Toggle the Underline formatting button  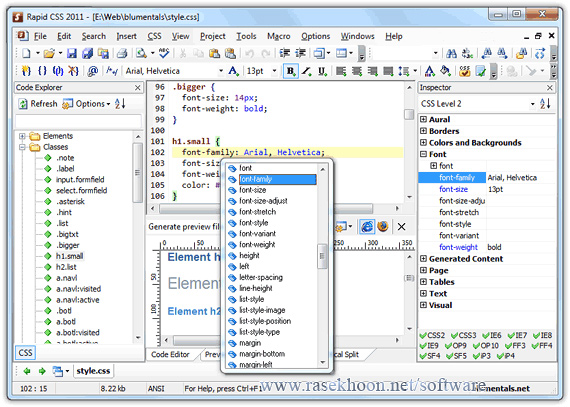pos(322,71)
